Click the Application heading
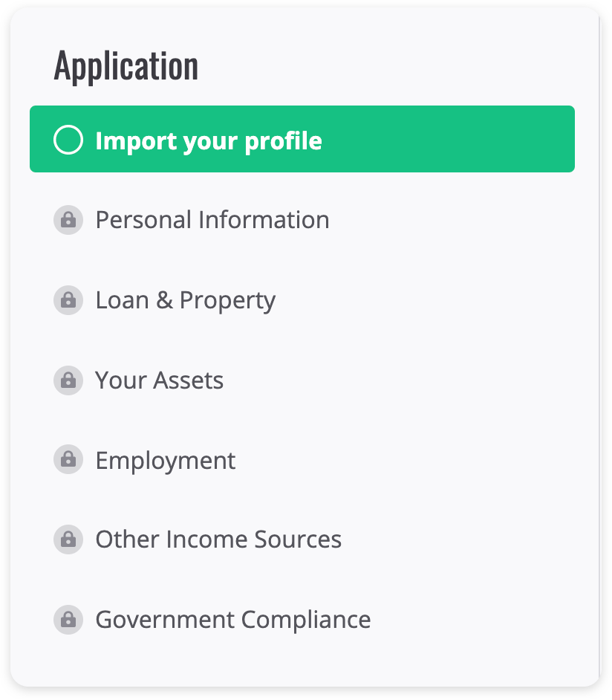Screen dimensions: 612x700 pyautogui.click(x=126, y=67)
